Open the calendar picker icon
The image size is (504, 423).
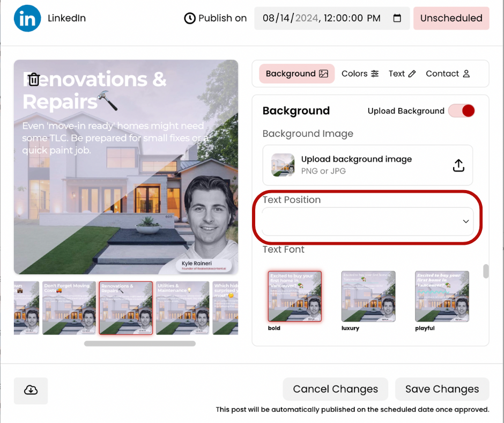tap(397, 18)
